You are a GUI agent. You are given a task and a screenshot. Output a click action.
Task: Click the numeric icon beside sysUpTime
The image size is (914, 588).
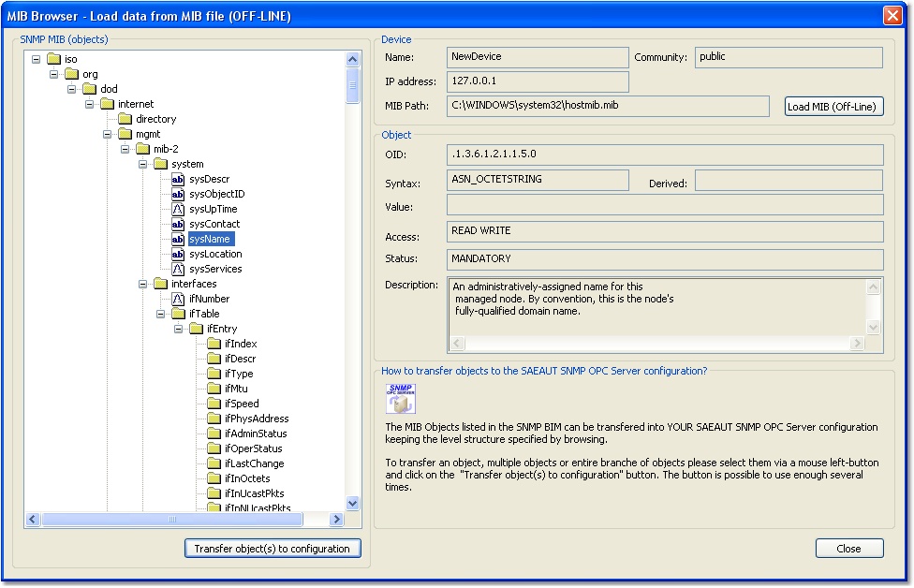(178, 209)
